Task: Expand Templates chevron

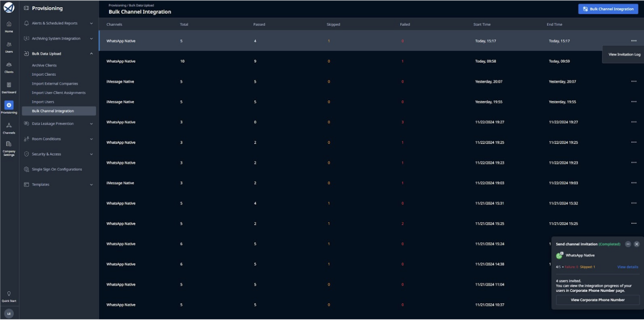Action: [x=91, y=184]
